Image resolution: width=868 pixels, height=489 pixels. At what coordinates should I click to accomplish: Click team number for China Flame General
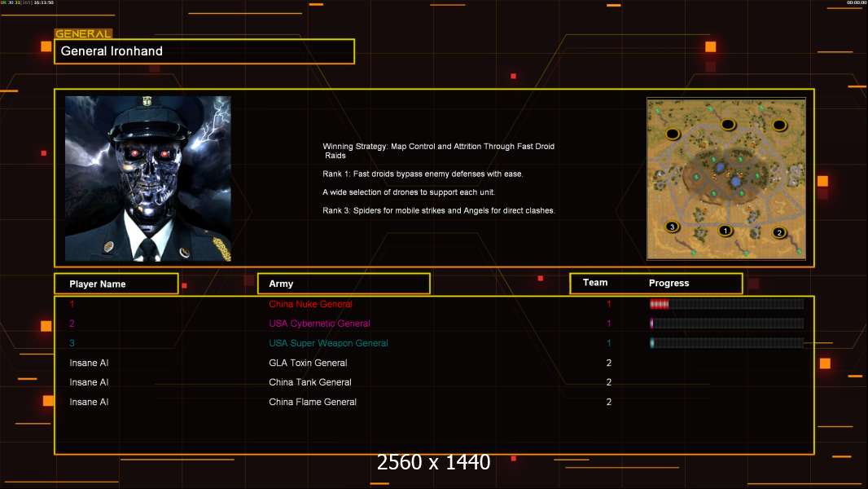point(609,402)
